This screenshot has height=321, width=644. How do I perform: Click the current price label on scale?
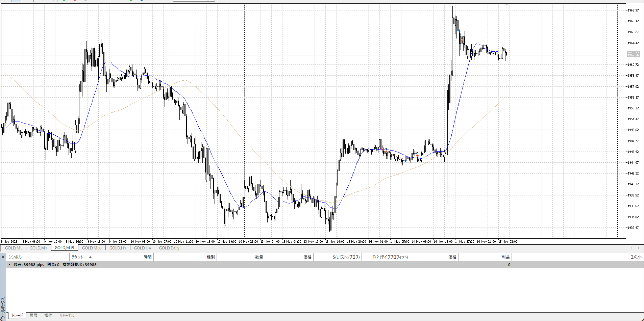coord(633,54)
